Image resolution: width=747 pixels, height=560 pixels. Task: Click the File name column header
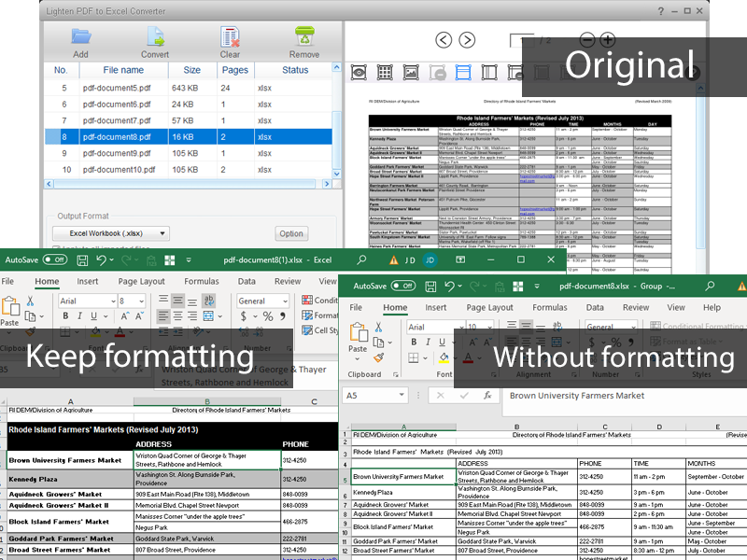[x=123, y=70]
